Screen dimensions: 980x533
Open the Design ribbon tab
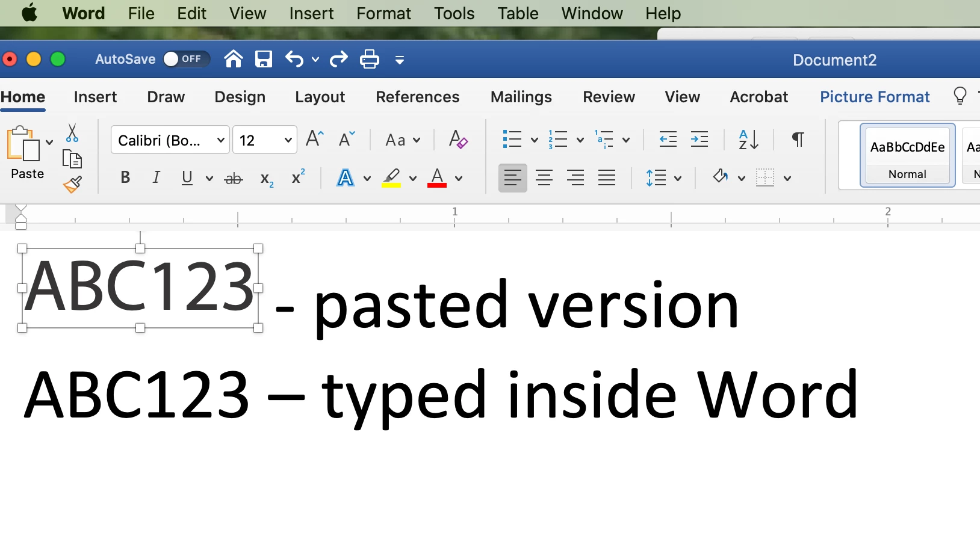pyautogui.click(x=240, y=97)
